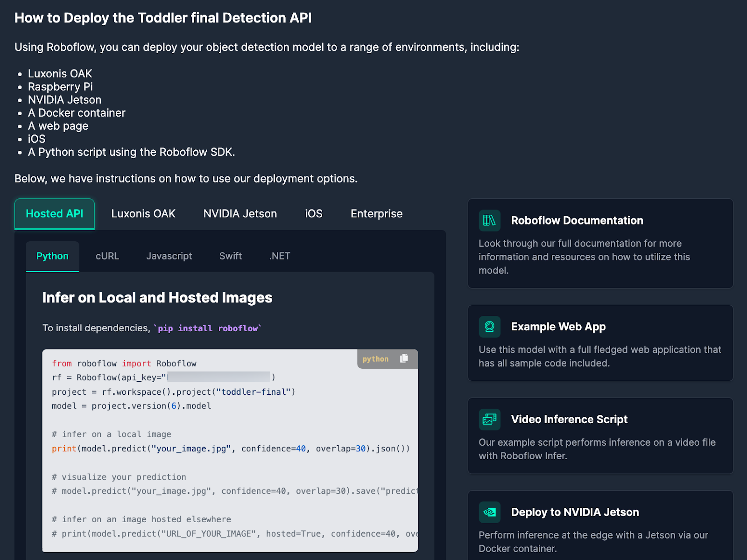Viewport: 747px width, 560px height.
Task: Click the 'from roboflow import Roboflow' code line
Action: point(124,364)
